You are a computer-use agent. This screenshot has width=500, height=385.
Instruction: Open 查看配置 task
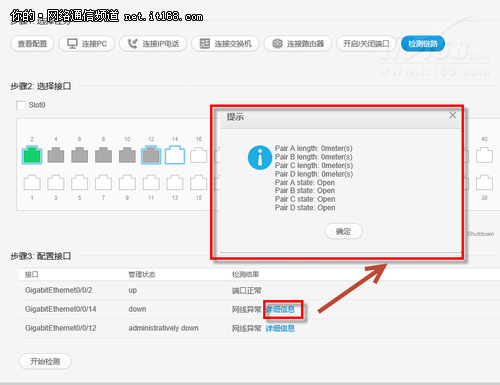coord(32,44)
